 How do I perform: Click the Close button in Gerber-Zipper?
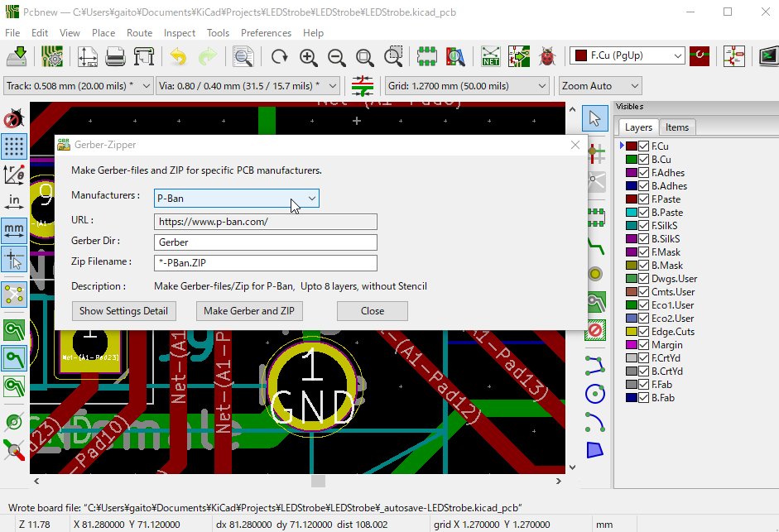tap(372, 311)
